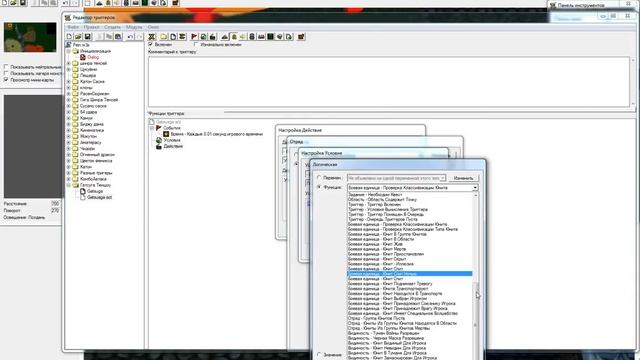Expand the Камуи folder
640x360 pixels.
[69, 118]
